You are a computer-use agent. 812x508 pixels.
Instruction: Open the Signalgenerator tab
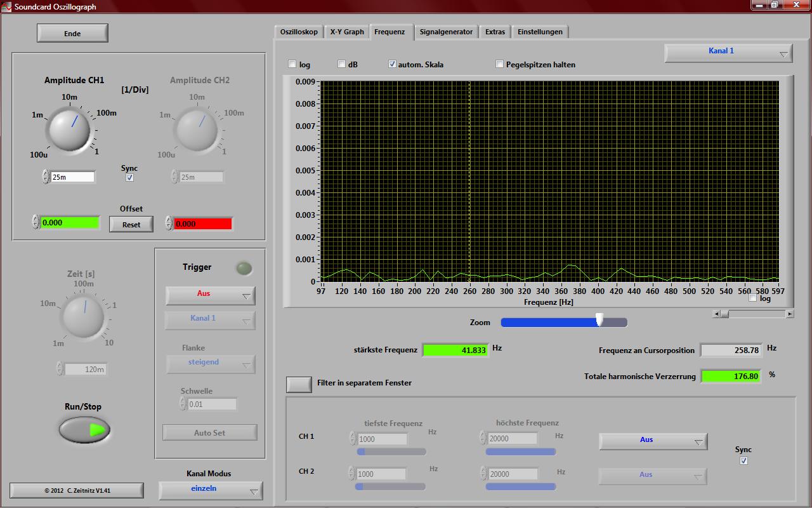[446, 32]
